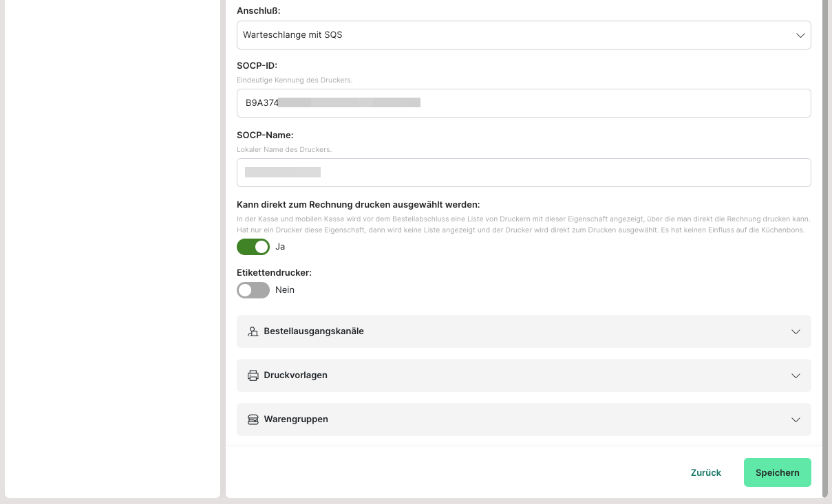Click the Warengruppen chevron arrow
Screen dimensions: 832x504
pyautogui.click(x=796, y=419)
